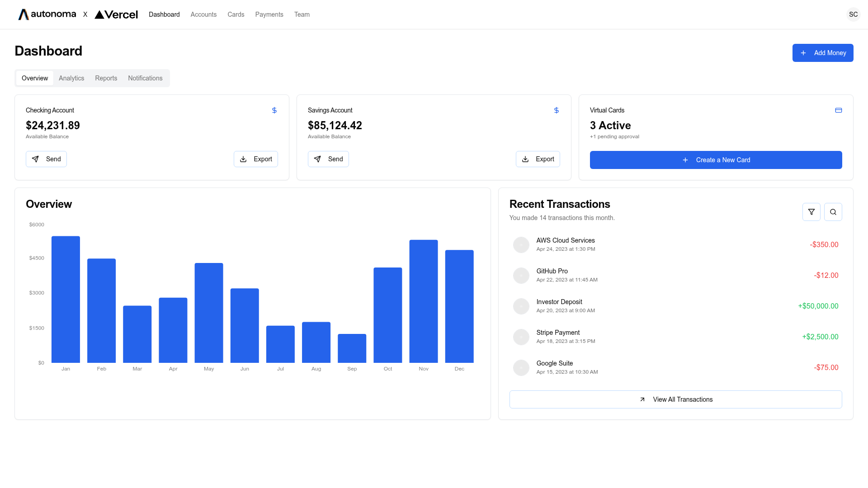Select the Investor Deposit transaction

click(x=676, y=306)
